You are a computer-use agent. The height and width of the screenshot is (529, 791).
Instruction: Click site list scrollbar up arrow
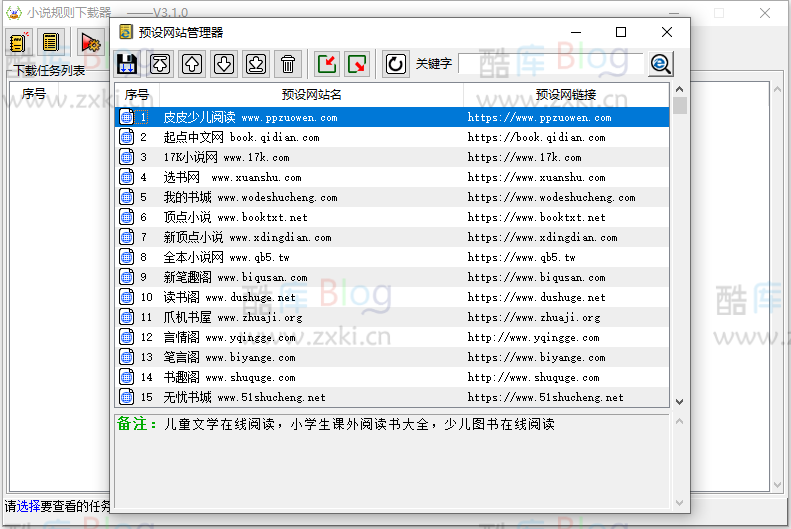click(680, 89)
